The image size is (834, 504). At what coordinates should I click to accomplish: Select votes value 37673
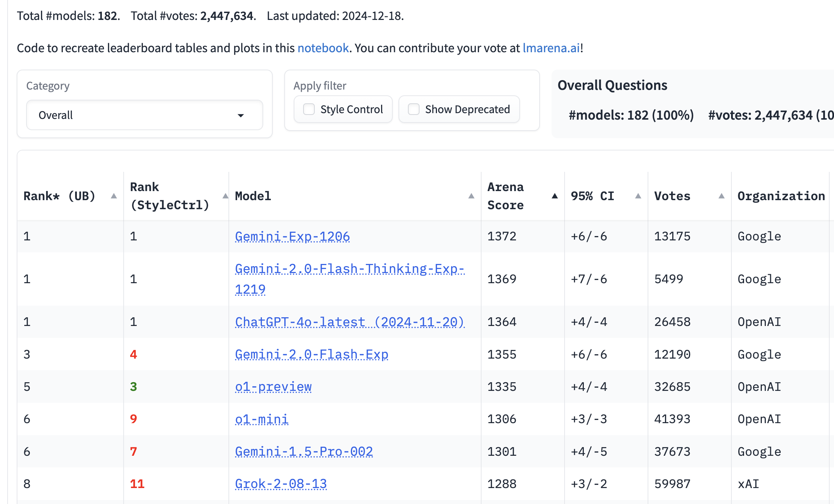tap(672, 452)
